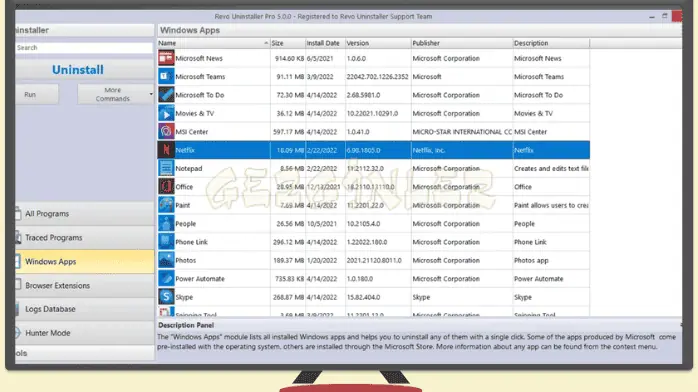Viewport: 698px width, 392px height.
Task: Open the More Commands dropdown
Action: [x=116, y=94]
